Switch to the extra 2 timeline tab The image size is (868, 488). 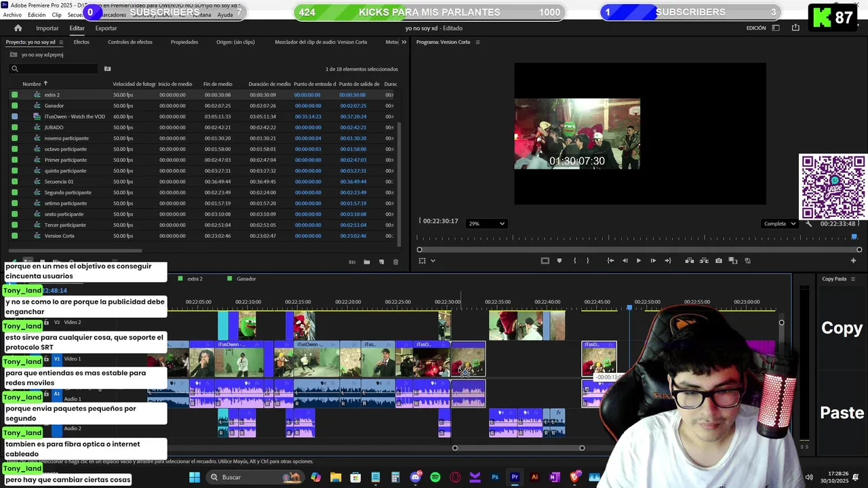point(195,279)
